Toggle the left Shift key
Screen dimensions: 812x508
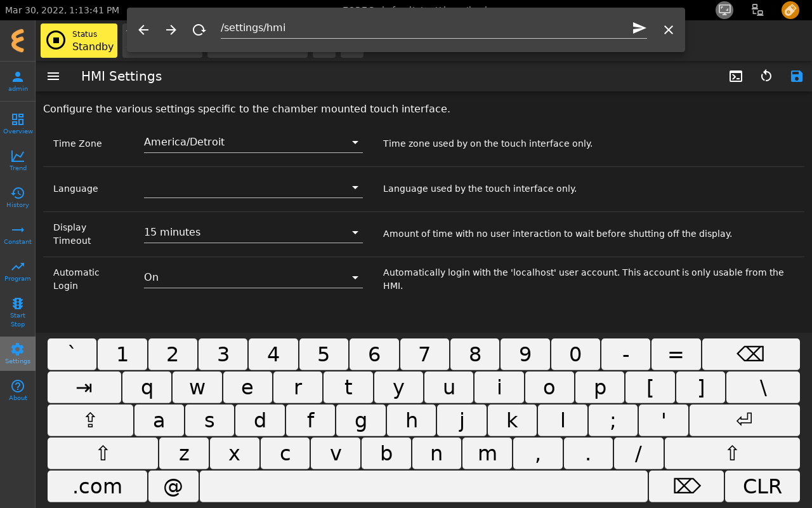click(x=103, y=453)
